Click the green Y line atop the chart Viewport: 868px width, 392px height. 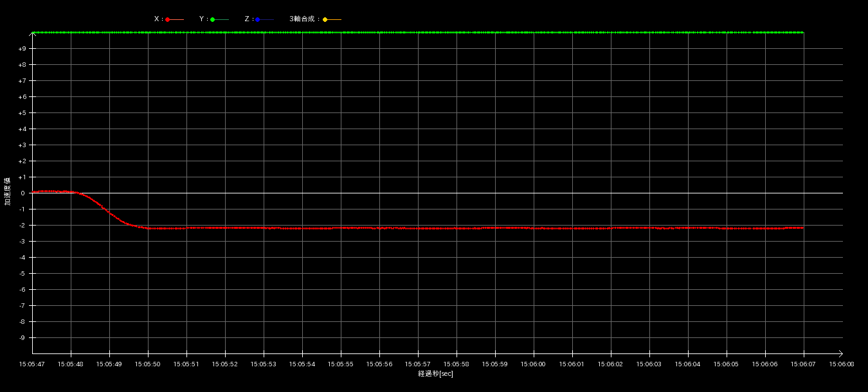coord(418,32)
